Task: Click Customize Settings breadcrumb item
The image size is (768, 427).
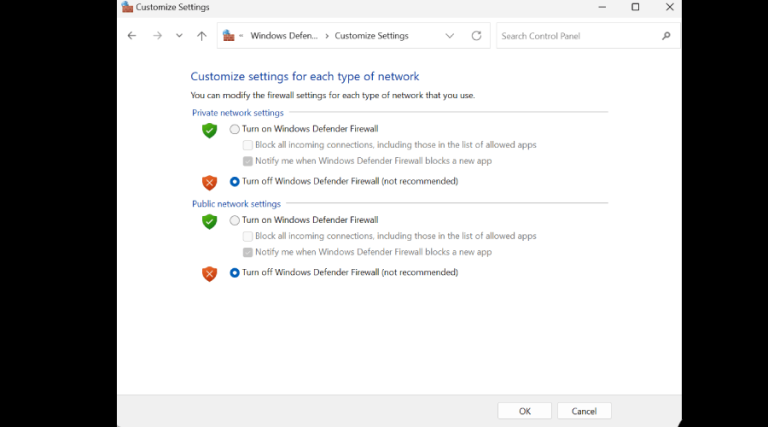Action: [x=371, y=36]
